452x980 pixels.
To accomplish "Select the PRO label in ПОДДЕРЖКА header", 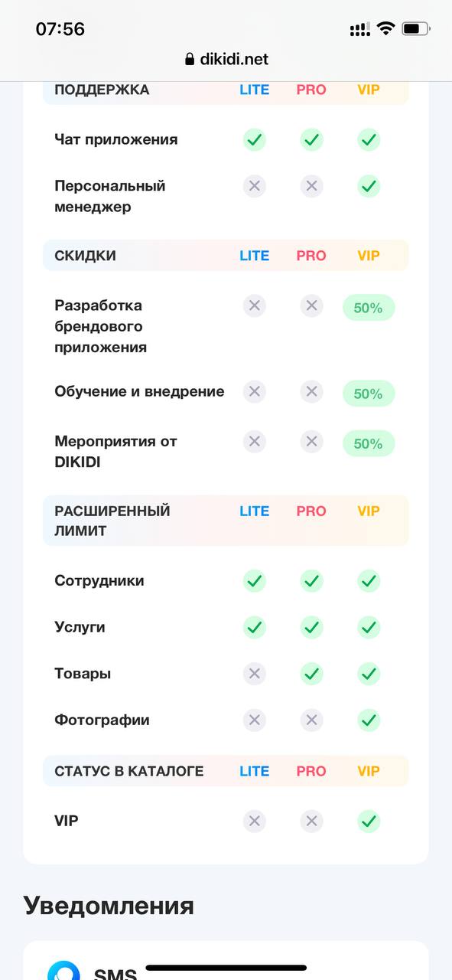I will click(311, 90).
